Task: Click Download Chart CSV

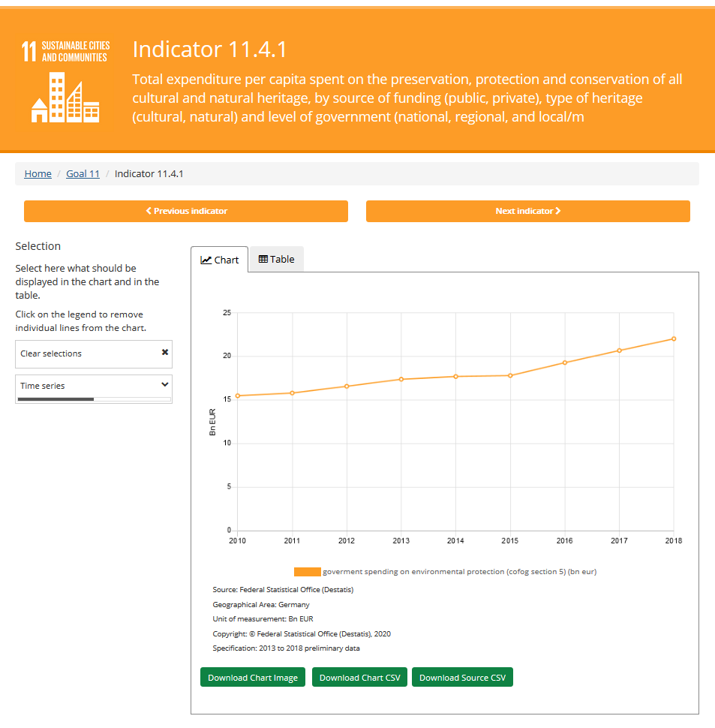Action: coord(359,678)
